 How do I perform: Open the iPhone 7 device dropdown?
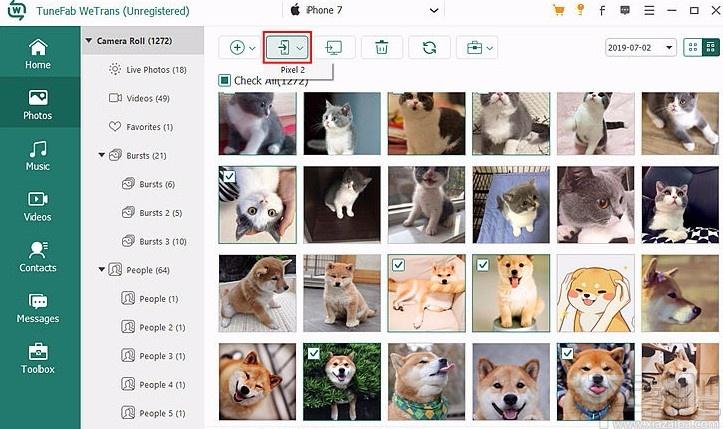coord(364,10)
